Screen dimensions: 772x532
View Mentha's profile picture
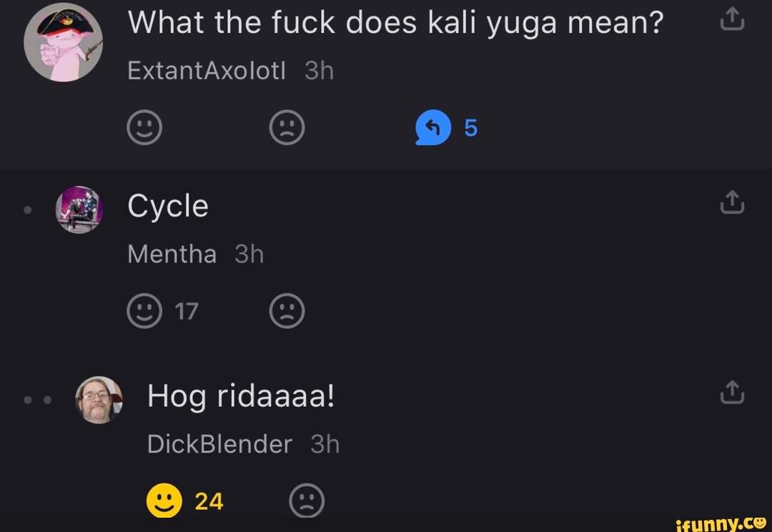pyautogui.click(x=79, y=210)
